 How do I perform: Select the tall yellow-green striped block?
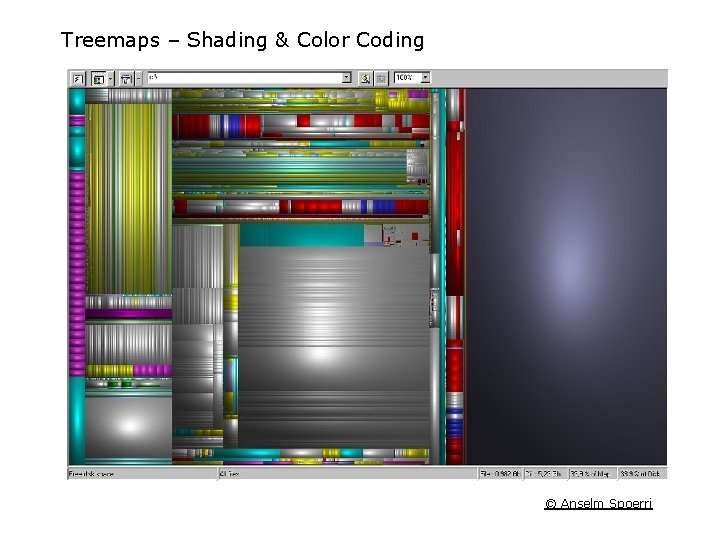tap(129, 198)
